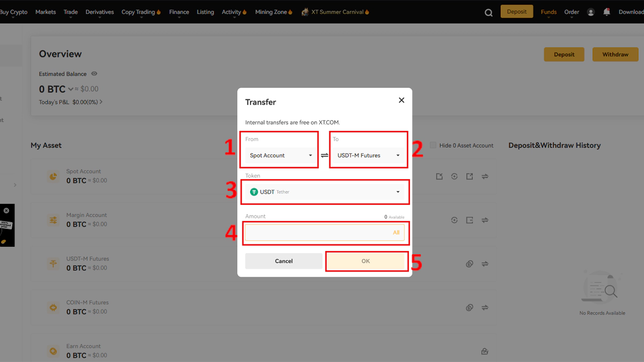This screenshot has width=644, height=362.
Task: Click the USDT-M Futures account icon
Action: tap(53, 264)
